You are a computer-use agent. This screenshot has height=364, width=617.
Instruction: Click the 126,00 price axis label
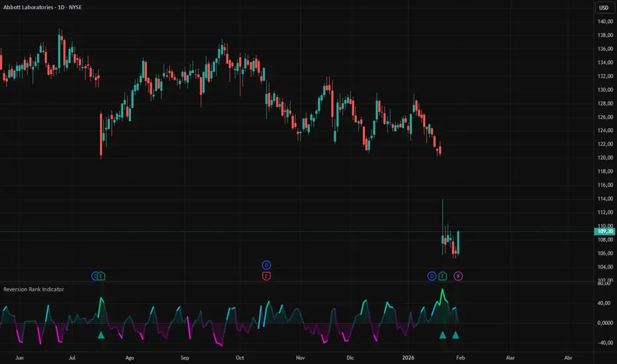coord(605,117)
